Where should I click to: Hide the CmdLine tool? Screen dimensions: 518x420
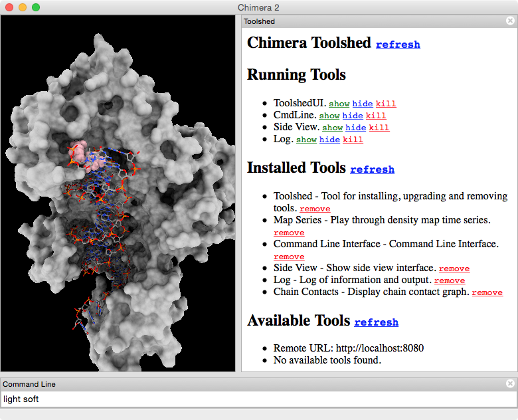click(x=353, y=116)
